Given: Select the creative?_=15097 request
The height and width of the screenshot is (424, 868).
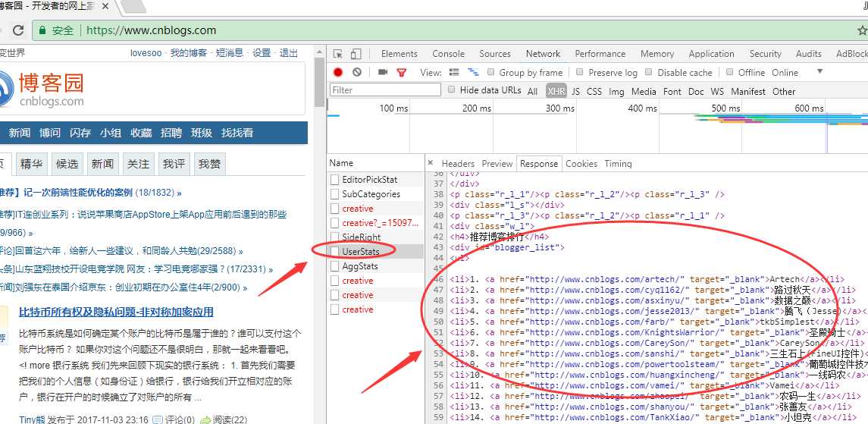Looking at the screenshot, I should pos(376,222).
